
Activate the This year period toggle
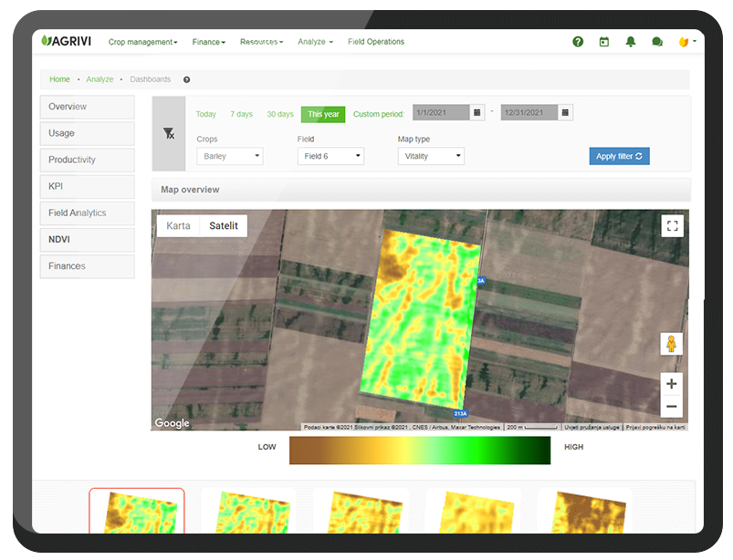[x=323, y=114]
